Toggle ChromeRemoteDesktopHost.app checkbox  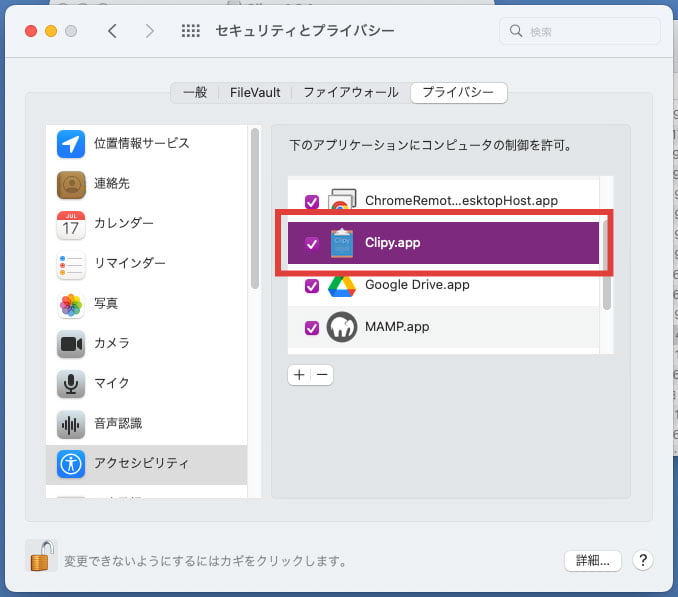(312, 201)
